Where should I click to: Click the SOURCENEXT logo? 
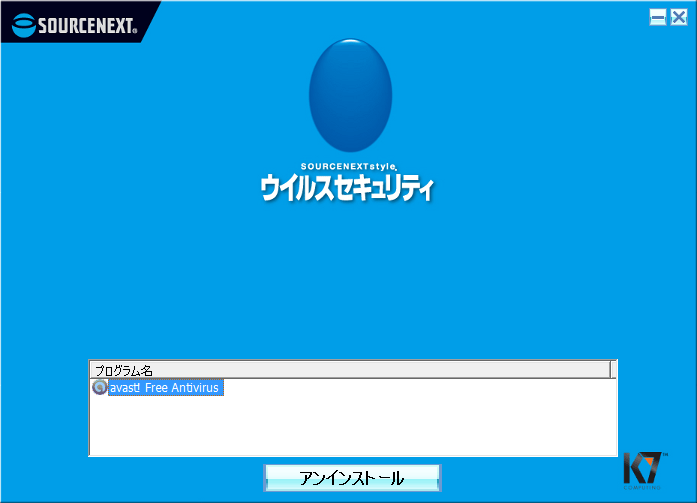pos(75,24)
